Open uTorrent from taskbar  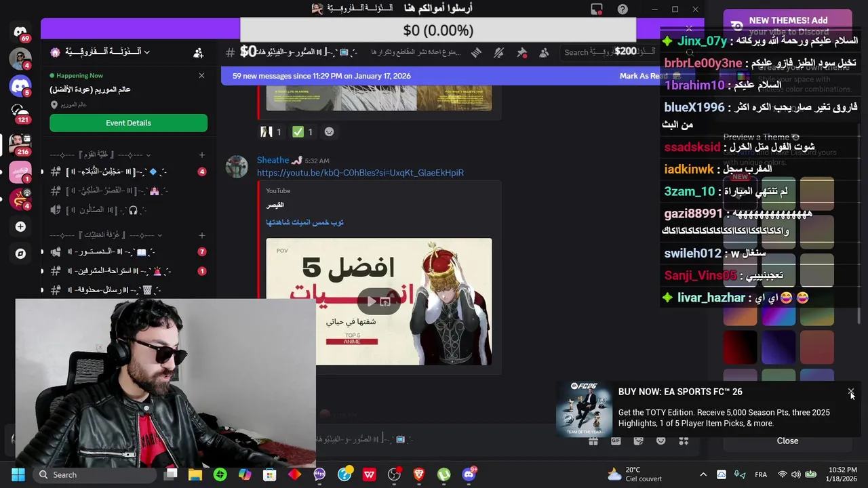point(443,474)
